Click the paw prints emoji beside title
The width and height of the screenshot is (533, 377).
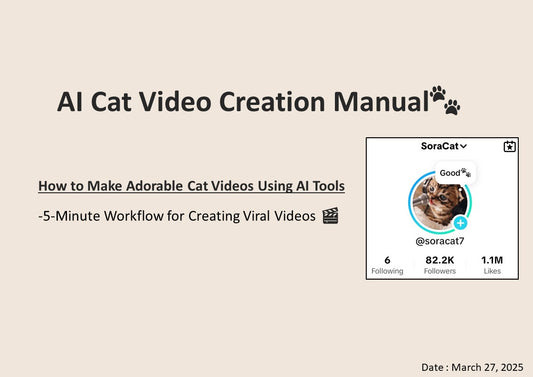[445, 100]
